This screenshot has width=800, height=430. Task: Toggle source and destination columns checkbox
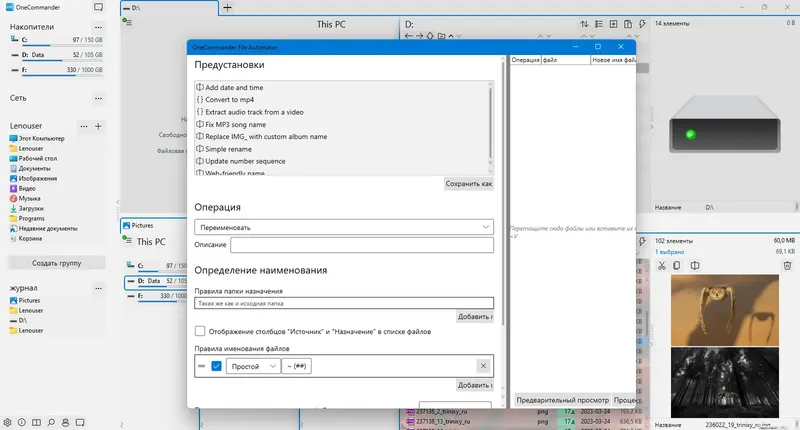[x=200, y=332]
